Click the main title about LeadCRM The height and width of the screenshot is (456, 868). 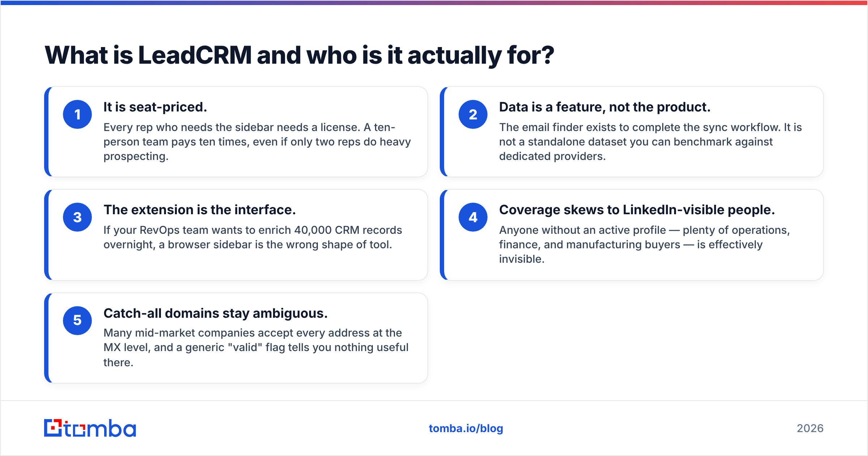tap(299, 55)
